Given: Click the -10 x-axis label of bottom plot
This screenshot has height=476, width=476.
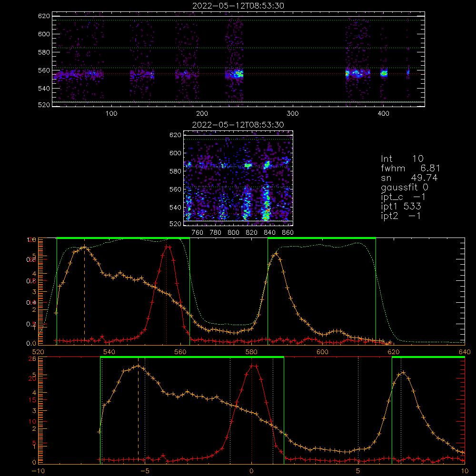Looking at the screenshot, I should click(38, 471).
